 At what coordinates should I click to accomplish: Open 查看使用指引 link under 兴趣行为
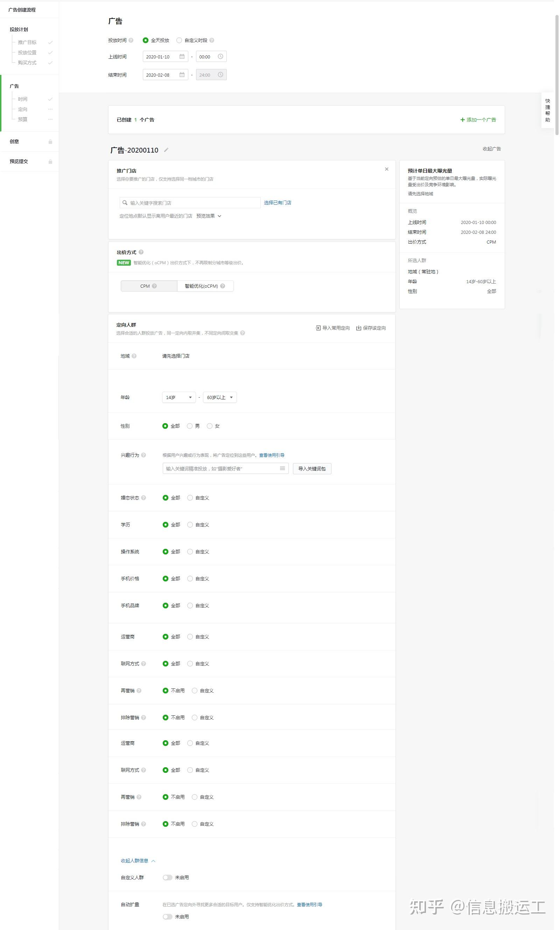[272, 455]
